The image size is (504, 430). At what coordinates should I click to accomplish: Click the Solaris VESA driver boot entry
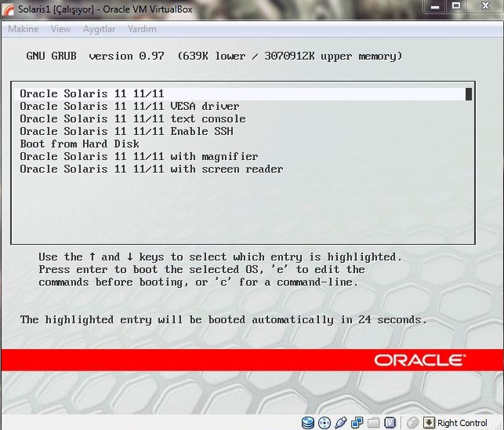point(129,107)
